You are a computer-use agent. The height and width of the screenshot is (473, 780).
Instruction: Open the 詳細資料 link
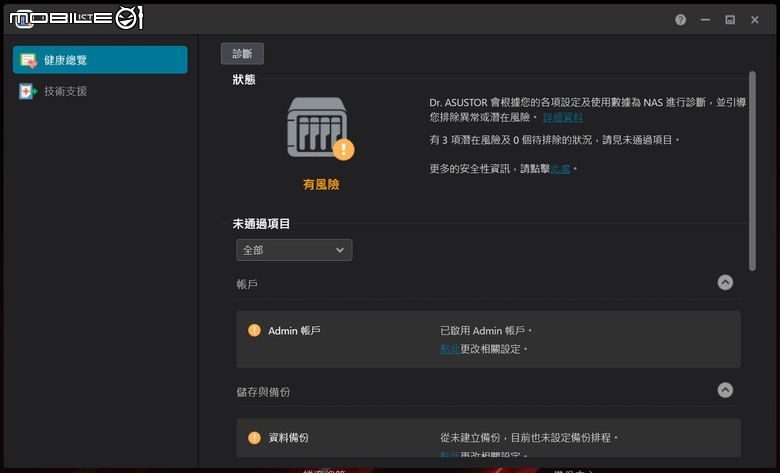click(x=562, y=117)
